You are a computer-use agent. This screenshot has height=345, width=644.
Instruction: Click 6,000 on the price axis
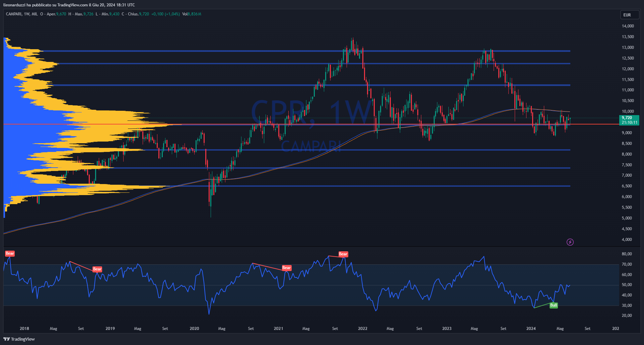coord(627,197)
